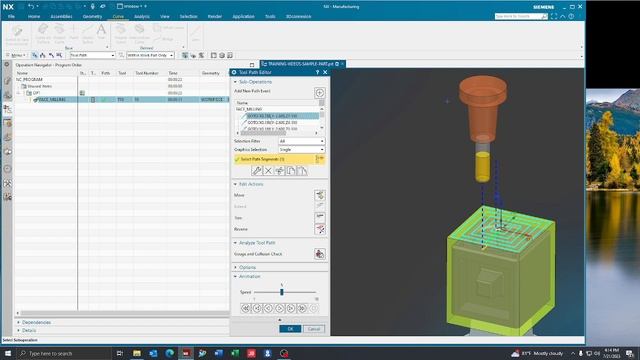Expand the Options section
The height and width of the screenshot is (360, 640).
[x=235, y=267]
